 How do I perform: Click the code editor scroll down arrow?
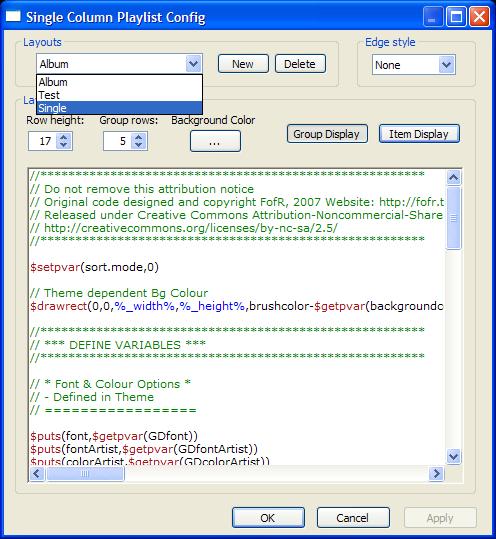pos(453,456)
